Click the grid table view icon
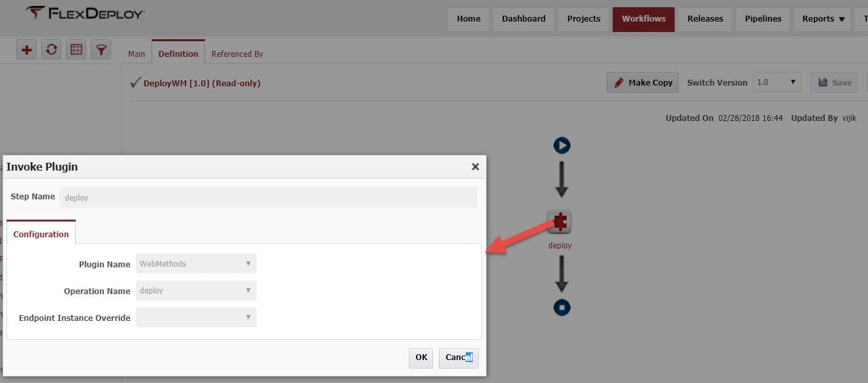Viewport: 868px width, 383px height. pos(76,50)
